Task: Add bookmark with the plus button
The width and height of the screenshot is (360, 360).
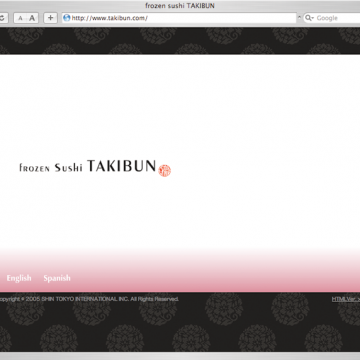Action: [x=50, y=18]
